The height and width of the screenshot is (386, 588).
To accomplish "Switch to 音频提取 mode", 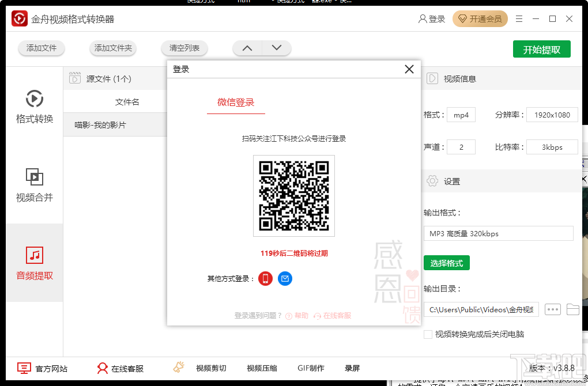I will pyautogui.click(x=34, y=263).
